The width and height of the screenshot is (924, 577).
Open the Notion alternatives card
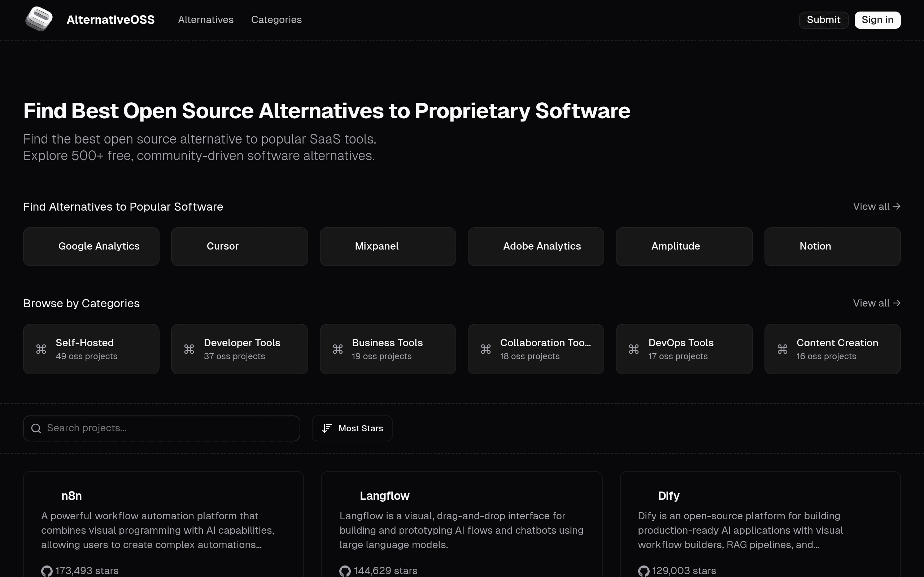tap(832, 247)
